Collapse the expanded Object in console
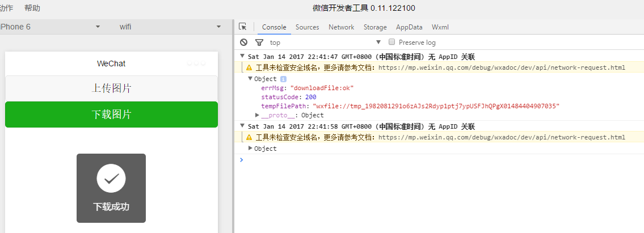Screen dimensions: 644x233 [x=251, y=79]
